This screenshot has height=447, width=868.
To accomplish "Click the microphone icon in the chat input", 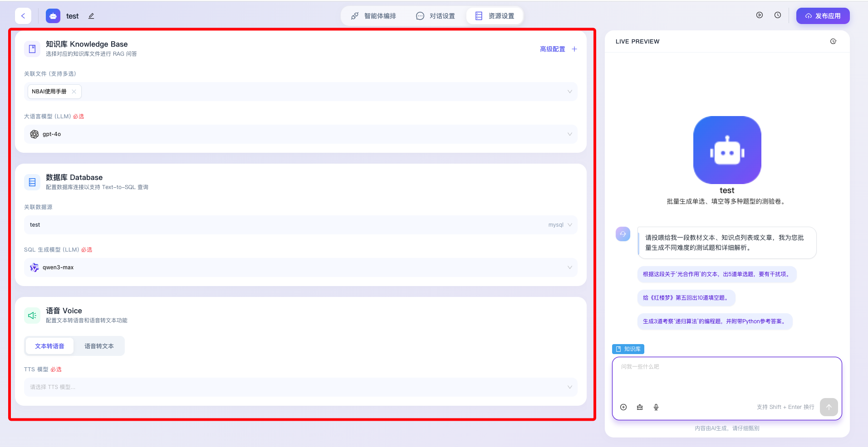I will coord(656,407).
